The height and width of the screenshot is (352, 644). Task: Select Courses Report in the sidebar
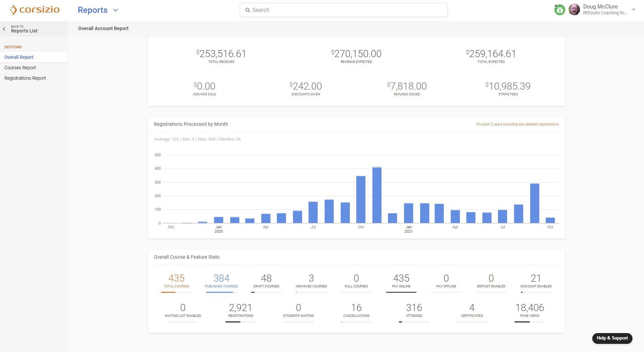click(x=20, y=68)
